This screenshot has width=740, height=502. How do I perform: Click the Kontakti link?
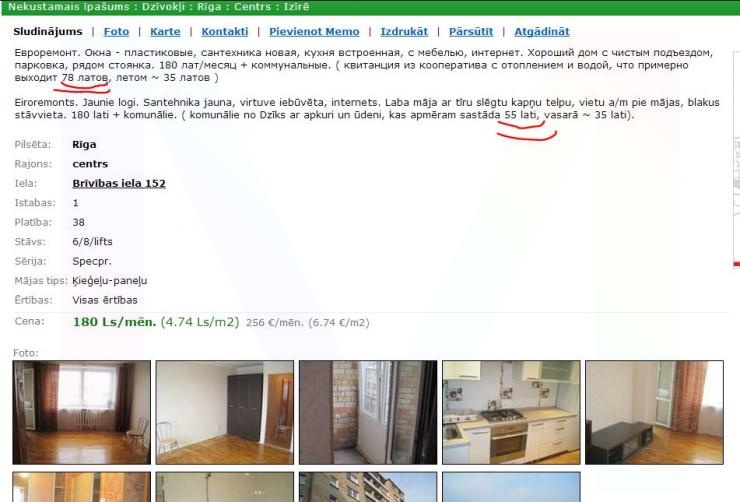click(225, 32)
